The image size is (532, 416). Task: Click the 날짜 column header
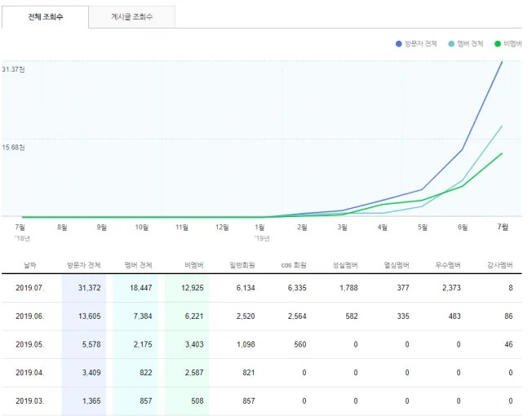(30, 265)
